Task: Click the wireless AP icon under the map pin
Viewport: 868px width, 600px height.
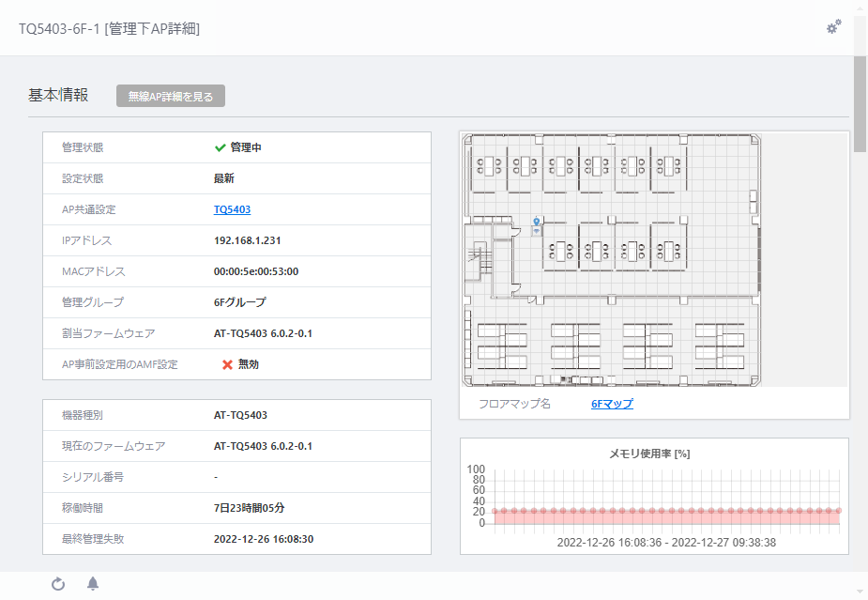Action: [x=537, y=232]
